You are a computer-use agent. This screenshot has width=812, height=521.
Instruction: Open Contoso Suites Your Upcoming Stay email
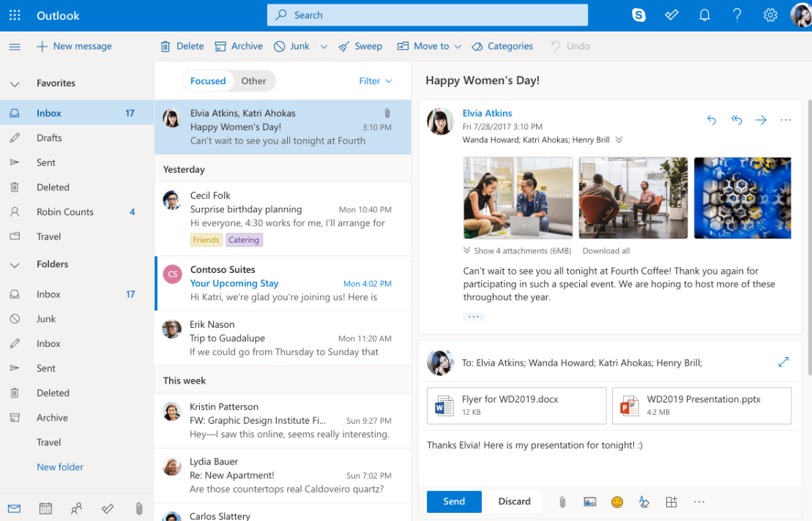(x=283, y=283)
